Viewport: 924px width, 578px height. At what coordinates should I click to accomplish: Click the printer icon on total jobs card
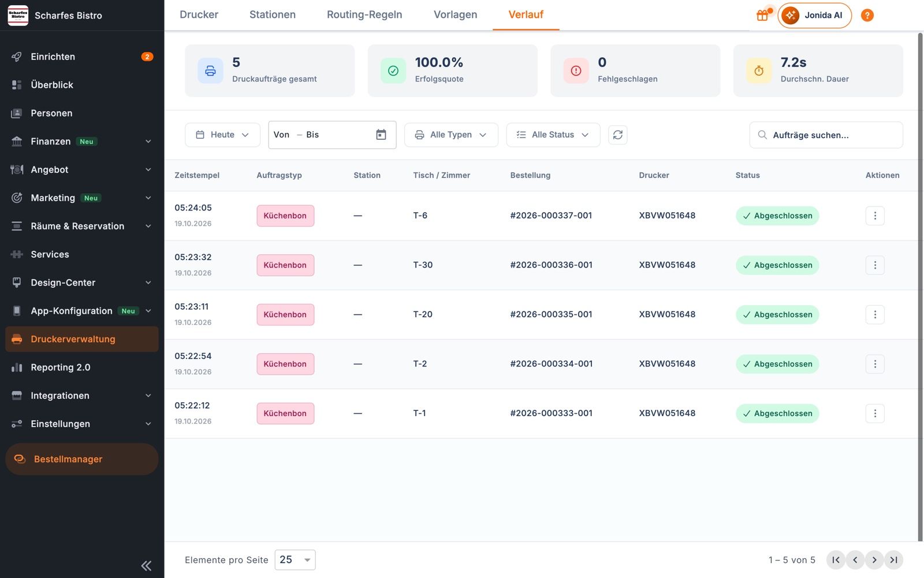210,71
